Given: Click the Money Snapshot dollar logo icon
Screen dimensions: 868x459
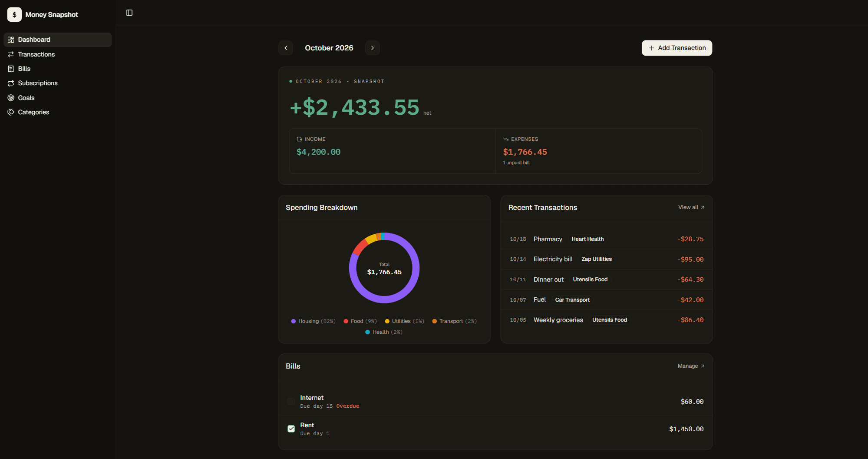Looking at the screenshot, I should (x=14, y=14).
